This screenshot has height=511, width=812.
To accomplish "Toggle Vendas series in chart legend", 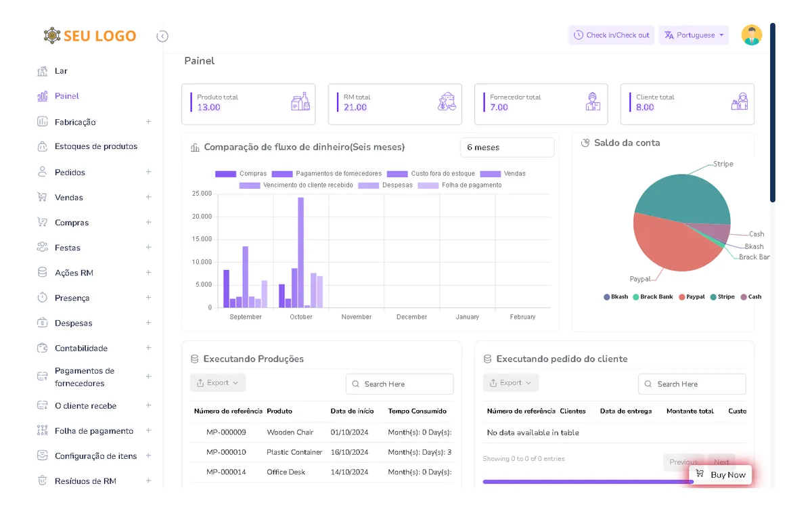I will pos(503,174).
